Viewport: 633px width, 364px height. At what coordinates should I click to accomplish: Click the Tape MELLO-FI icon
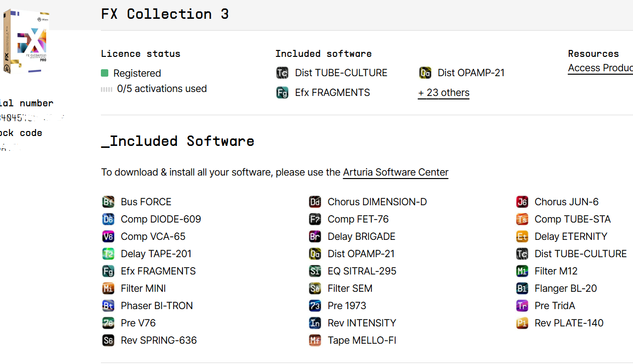[315, 340]
